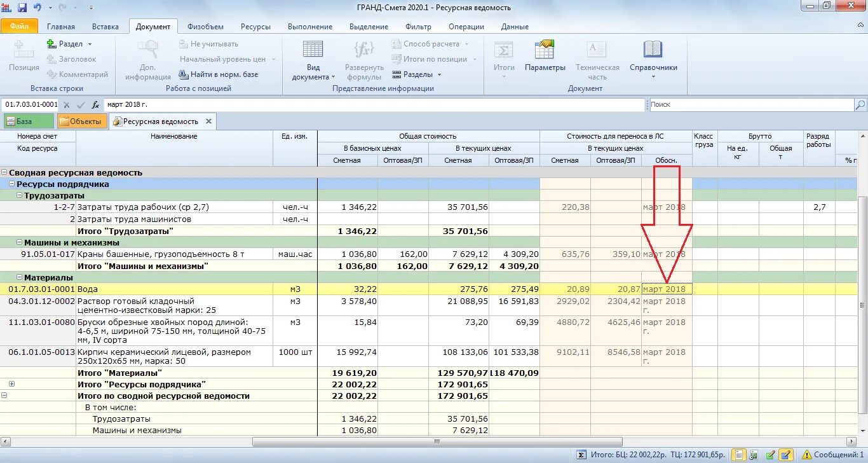Switch to the Физобъем ribbon tab
Viewport: 868px width, 463px height.
pyautogui.click(x=205, y=27)
